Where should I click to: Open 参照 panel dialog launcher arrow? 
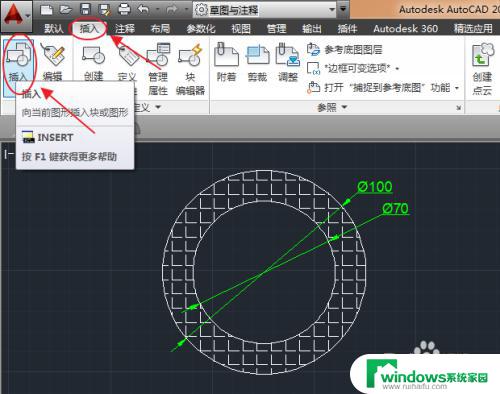coord(459,108)
